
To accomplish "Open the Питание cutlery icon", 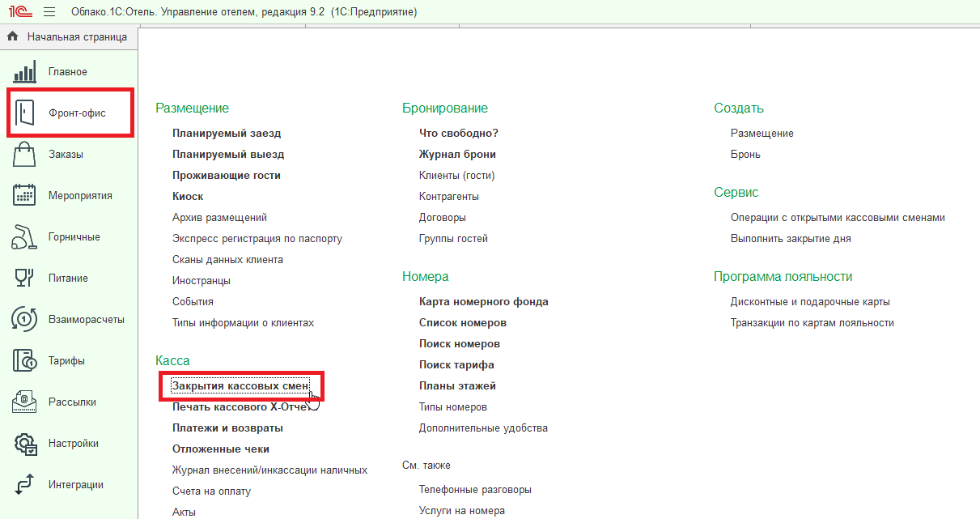I will [25, 279].
